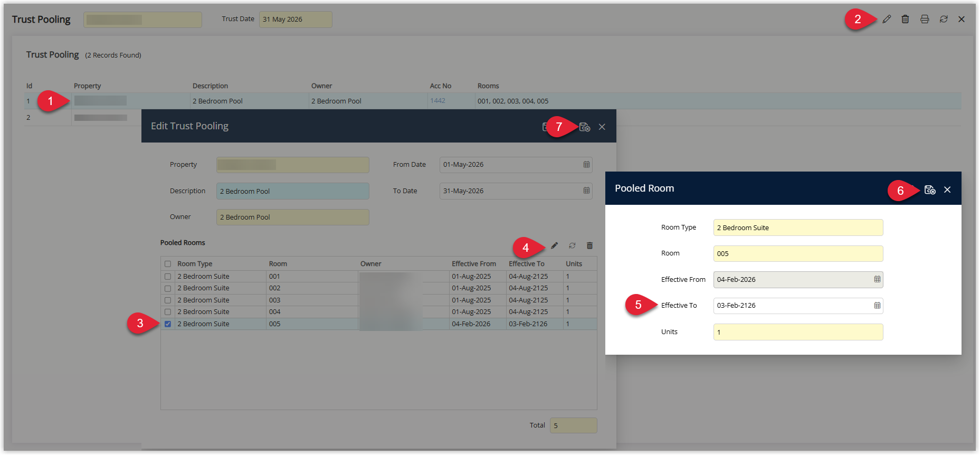Image resolution: width=980 pixels, height=455 pixels.
Task: Open the Effective To calendar picker
Action: pyautogui.click(x=877, y=305)
